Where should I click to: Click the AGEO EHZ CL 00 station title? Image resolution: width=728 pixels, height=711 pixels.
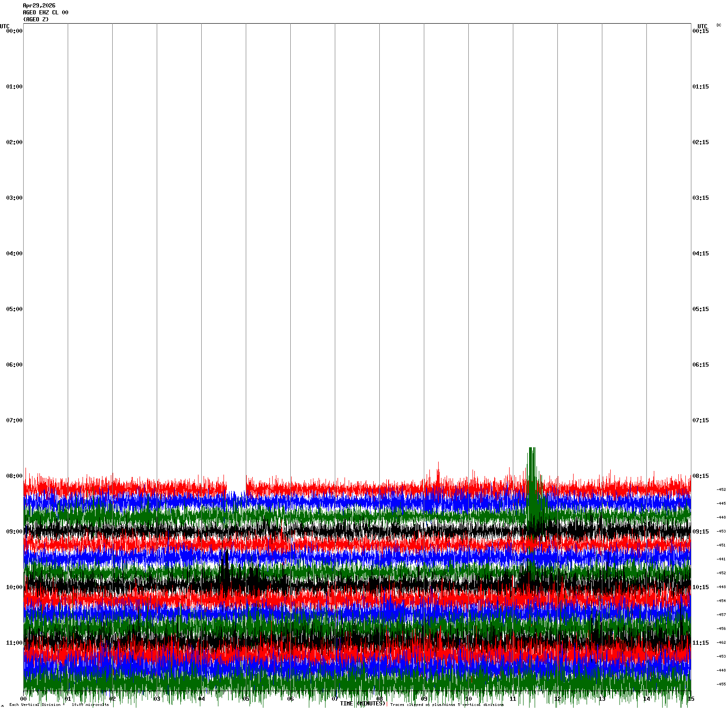[x=45, y=13]
